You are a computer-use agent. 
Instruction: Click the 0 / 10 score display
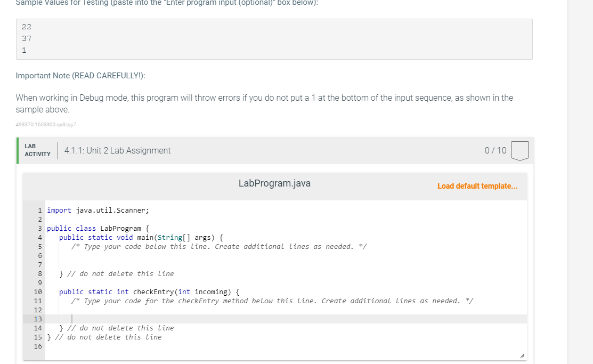pyautogui.click(x=494, y=150)
